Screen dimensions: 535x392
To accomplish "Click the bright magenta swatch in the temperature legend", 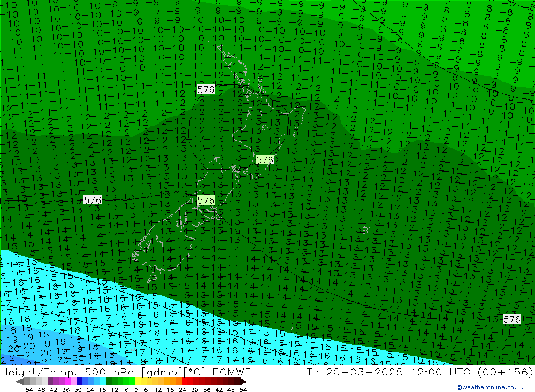I will 67,381.
